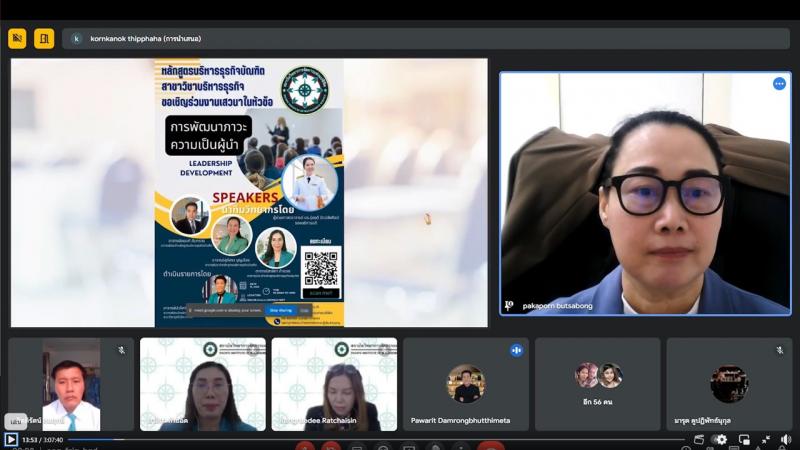Open three-dot options on pakaporn butsabong tile

coord(779,84)
